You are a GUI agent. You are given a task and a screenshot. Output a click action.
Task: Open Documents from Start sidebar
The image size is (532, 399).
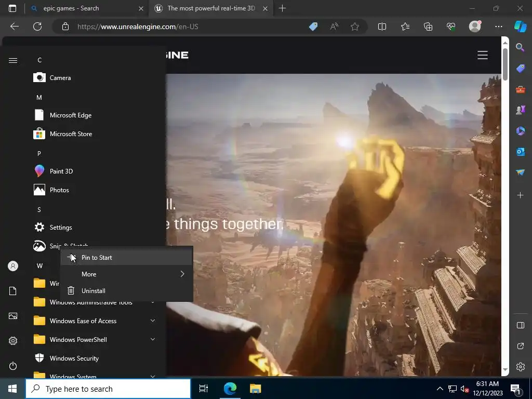[13, 291]
